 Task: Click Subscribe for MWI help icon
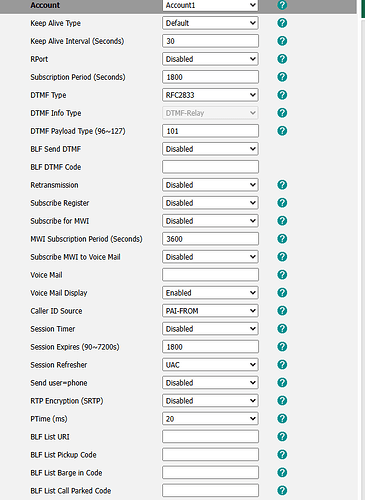point(282,221)
